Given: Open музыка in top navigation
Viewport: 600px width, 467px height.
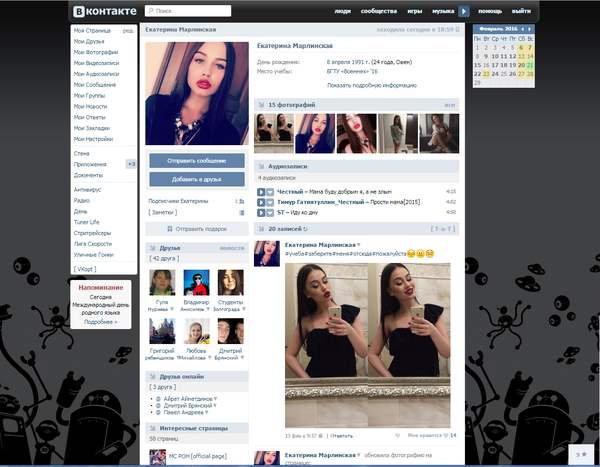Looking at the screenshot, I should click(x=443, y=11).
